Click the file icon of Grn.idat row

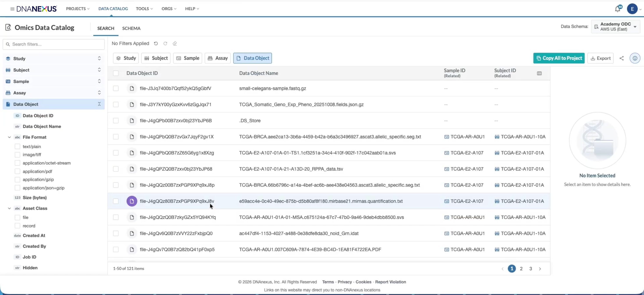tap(132, 233)
